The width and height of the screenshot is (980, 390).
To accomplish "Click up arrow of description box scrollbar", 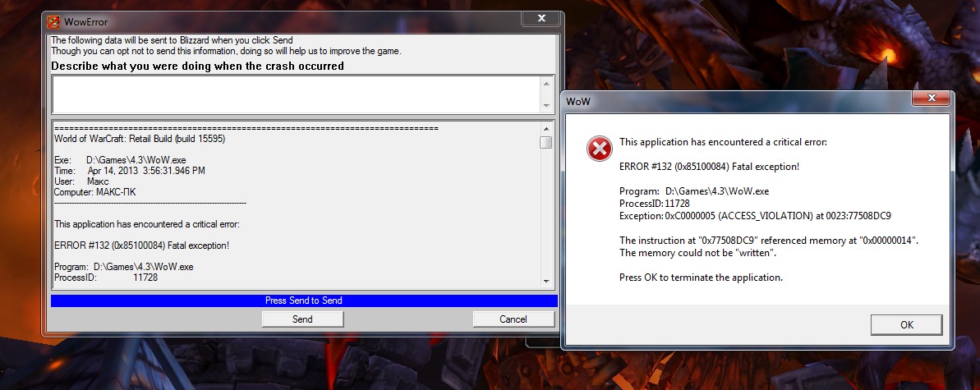I will pos(547,83).
